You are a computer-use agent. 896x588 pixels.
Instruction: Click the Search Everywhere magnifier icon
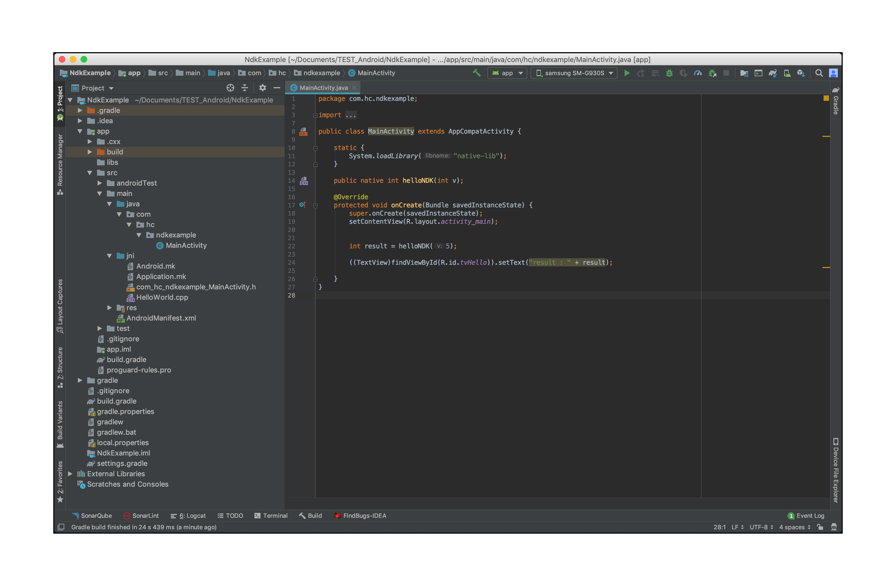click(819, 73)
